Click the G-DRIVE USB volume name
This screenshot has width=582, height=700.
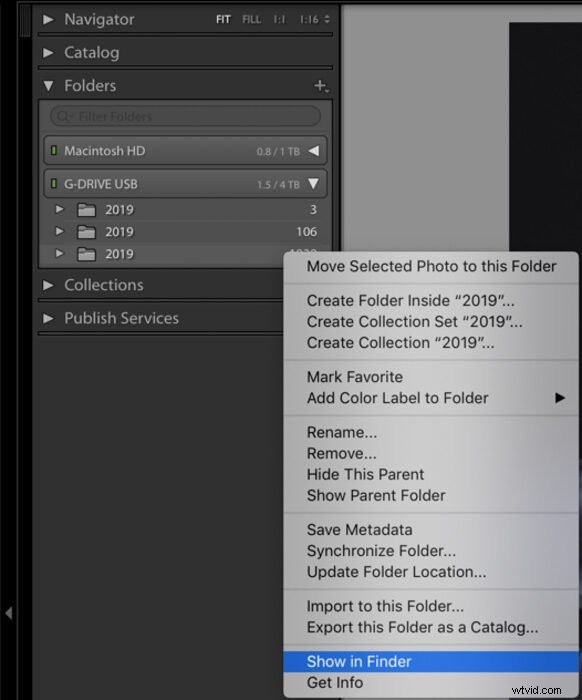101,184
